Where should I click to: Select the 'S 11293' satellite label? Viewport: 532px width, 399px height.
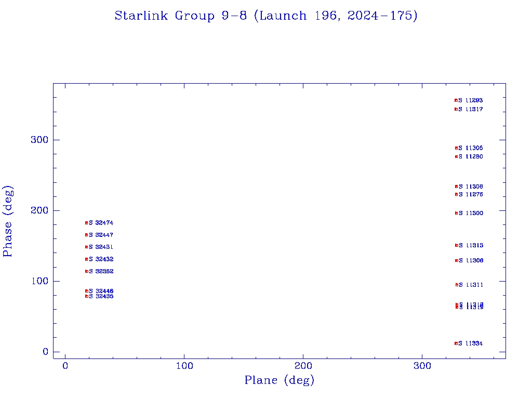471,100
